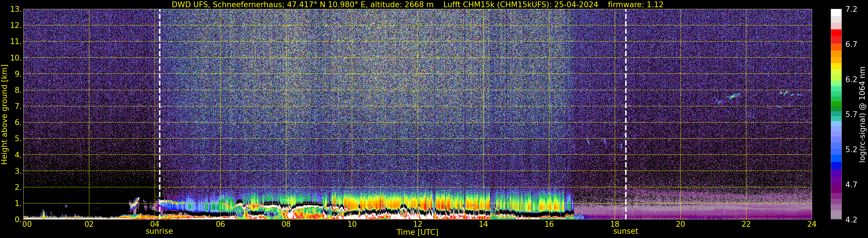Click the 'log(rc-signal) @ 1064 nm' colorbar label
Viewport: 868px width, 238px height.
862,115
